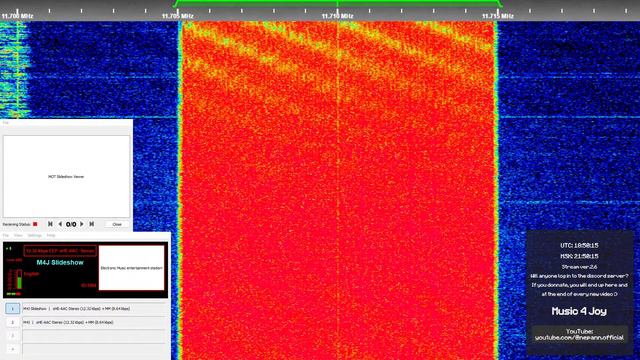This screenshot has height=360, width=640.
Task: Click the 0/0 slide counter
Action: pyautogui.click(x=71, y=224)
